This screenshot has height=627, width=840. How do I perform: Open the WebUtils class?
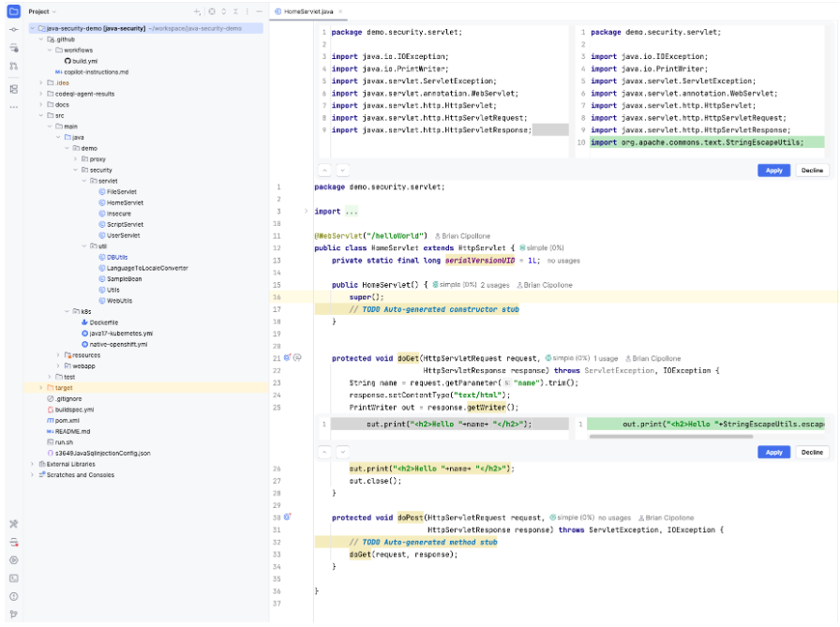(115, 301)
